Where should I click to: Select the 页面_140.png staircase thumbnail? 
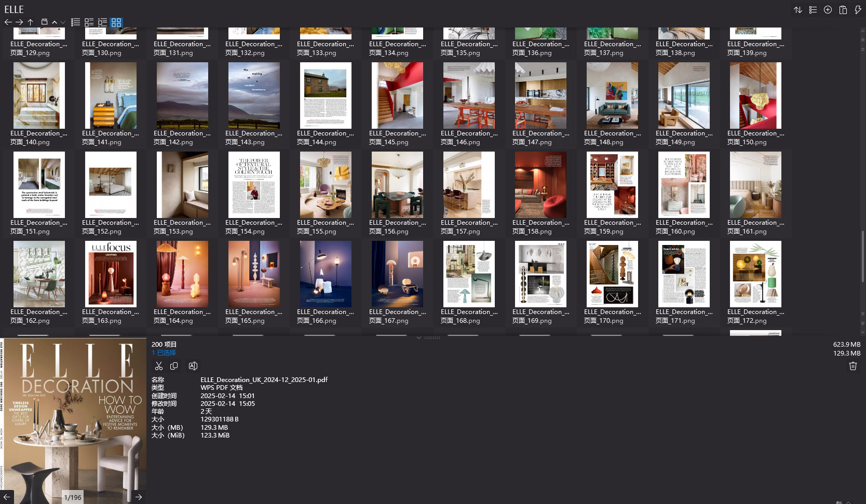pyautogui.click(x=39, y=96)
